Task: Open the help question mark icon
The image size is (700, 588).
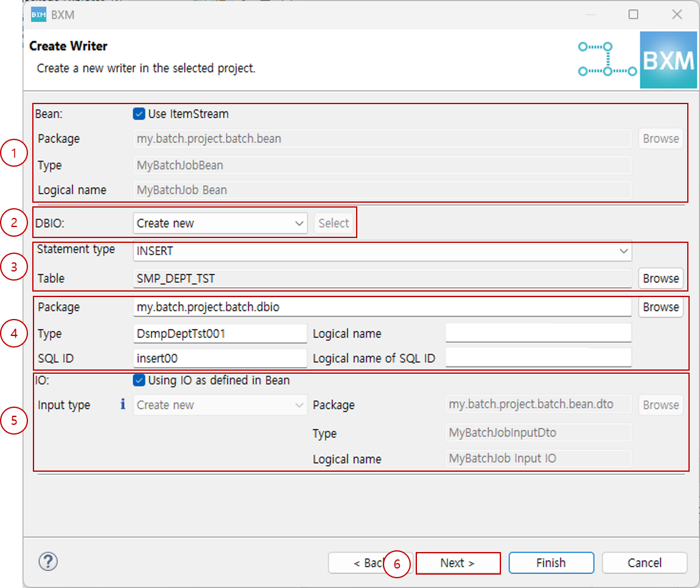Action: click(47, 562)
